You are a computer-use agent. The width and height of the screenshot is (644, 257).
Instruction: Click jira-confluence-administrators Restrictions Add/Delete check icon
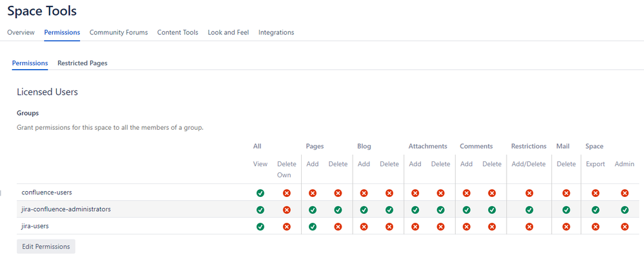coord(529,210)
